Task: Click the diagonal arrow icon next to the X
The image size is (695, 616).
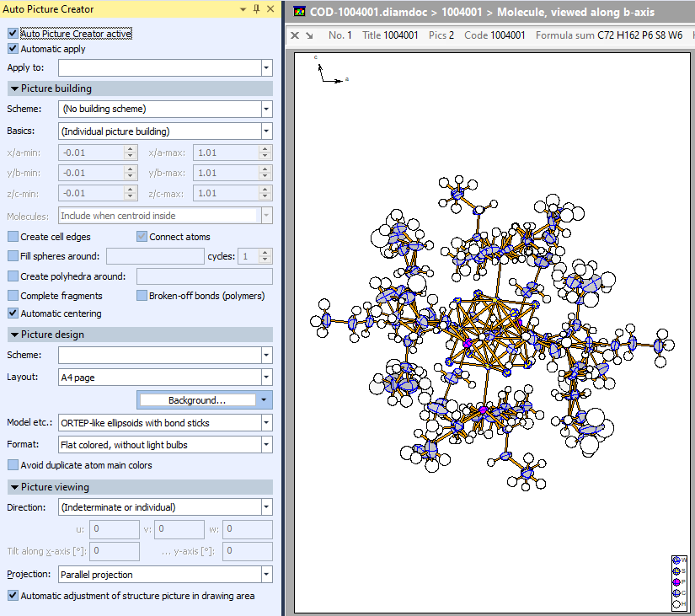Action: (309, 35)
